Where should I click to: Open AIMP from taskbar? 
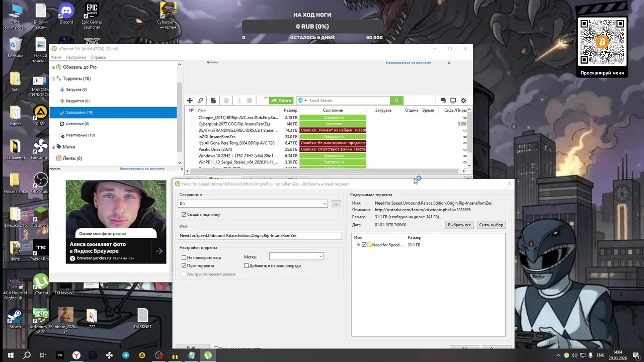pos(142,355)
